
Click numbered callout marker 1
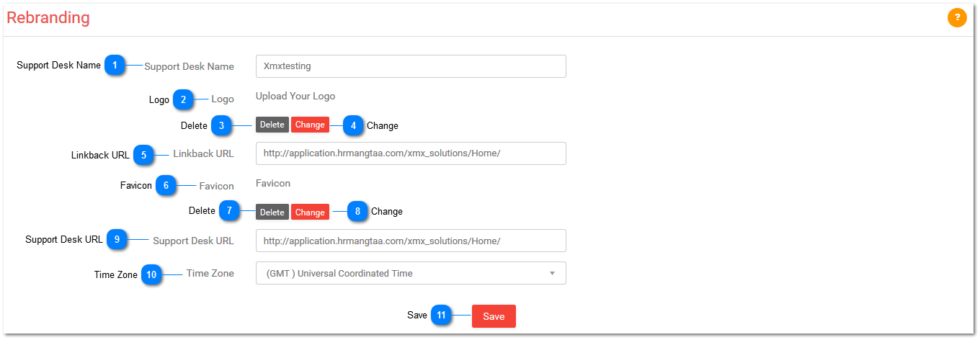[114, 66]
